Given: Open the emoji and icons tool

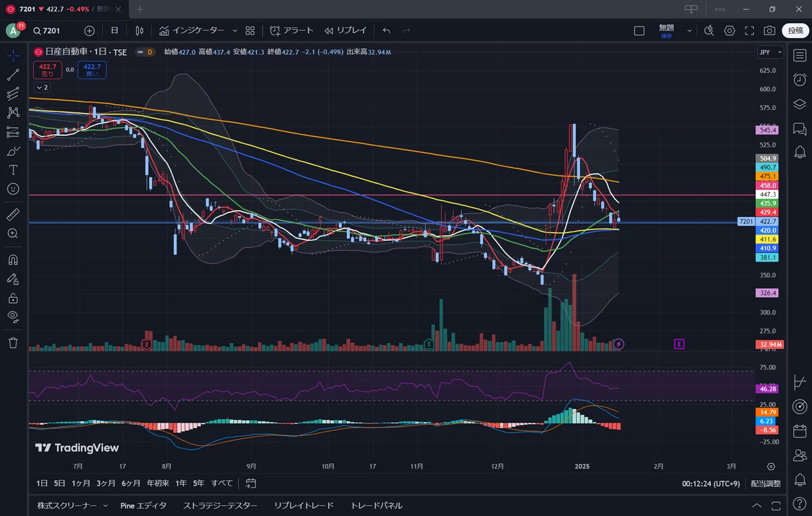Looking at the screenshot, I should point(13,189).
